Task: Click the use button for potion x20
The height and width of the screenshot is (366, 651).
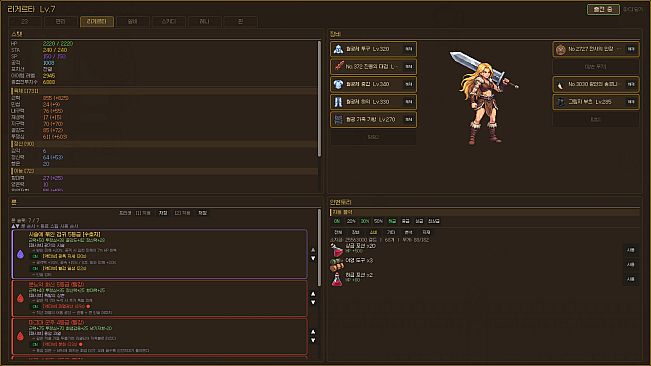Action: coord(631,250)
